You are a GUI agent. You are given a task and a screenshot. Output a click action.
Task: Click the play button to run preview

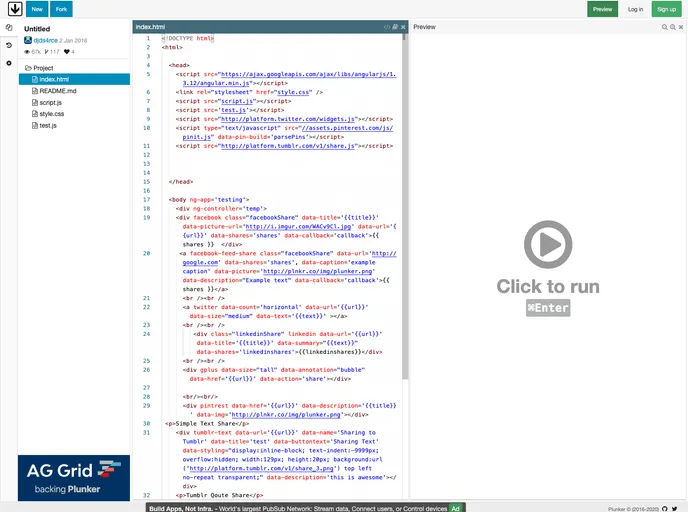548,244
